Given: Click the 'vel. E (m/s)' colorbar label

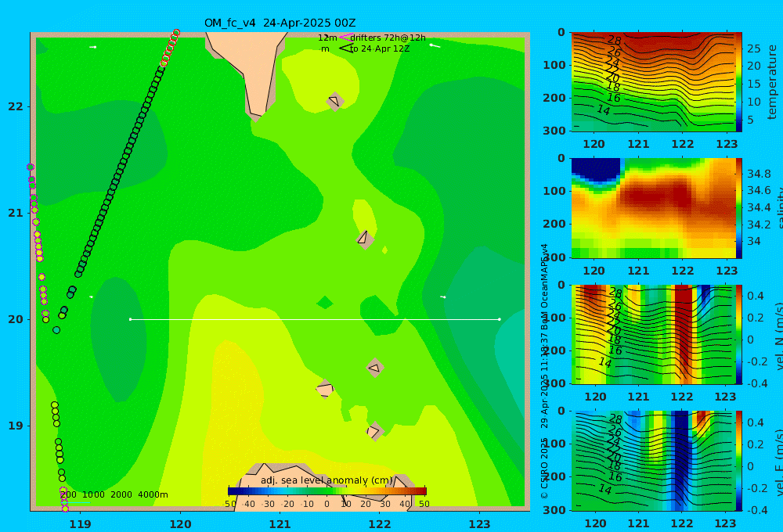Looking at the screenshot, I should pyautogui.click(x=780, y=462).
